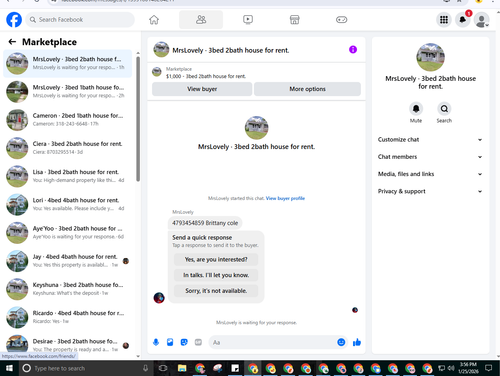
Task: Open the Ricardo 4bed 4bath chat
Action: [x=68, y=317]
